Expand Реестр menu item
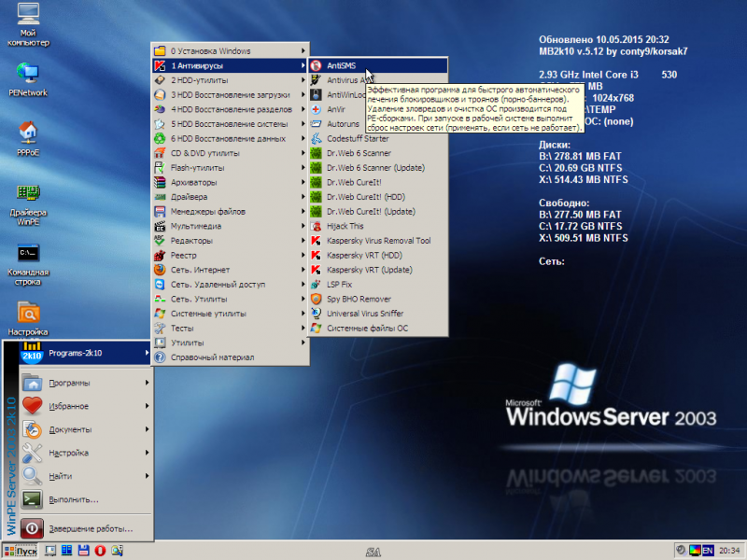Viewport: 747px width, 560px height. (x=231, y=255)
